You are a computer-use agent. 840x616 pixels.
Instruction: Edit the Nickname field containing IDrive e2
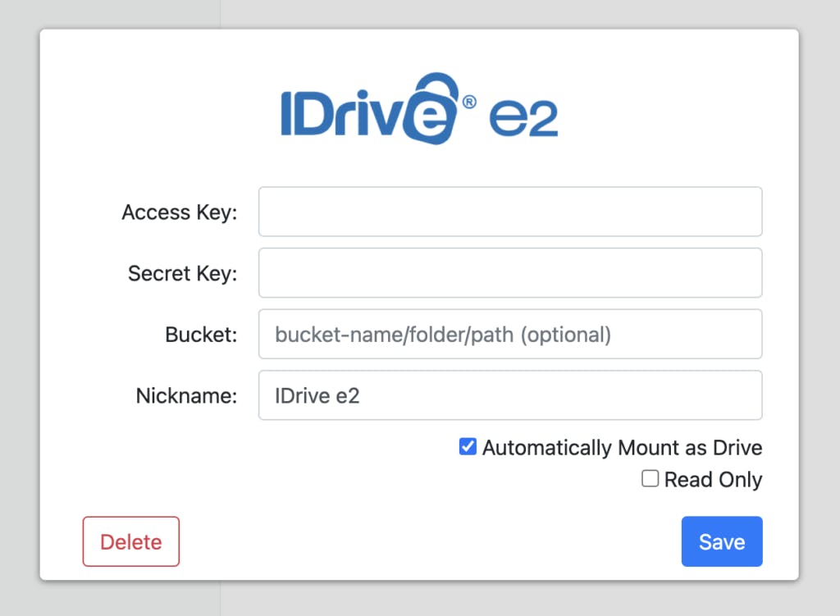[510, 395]
